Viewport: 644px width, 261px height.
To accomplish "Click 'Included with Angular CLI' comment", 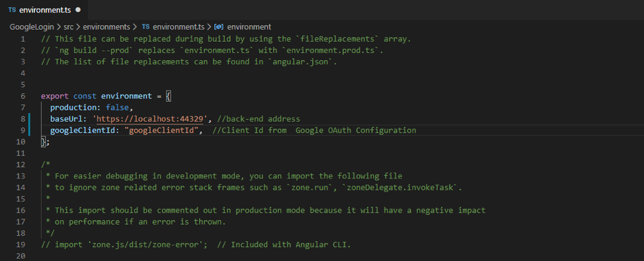I will [x=284, y=244].
